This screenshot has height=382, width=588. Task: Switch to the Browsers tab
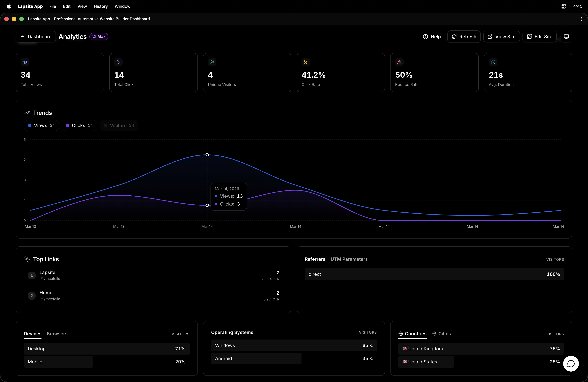click(x=57, y=334)
